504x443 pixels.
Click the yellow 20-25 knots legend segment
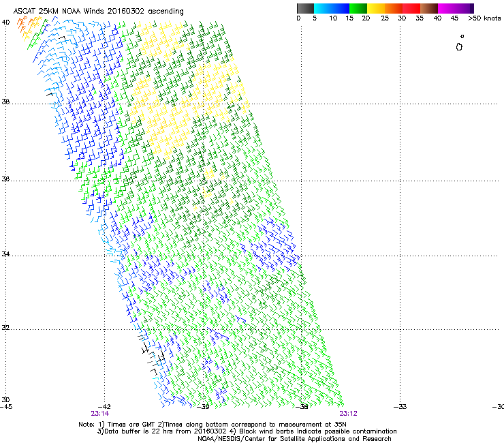pos(376,8)
